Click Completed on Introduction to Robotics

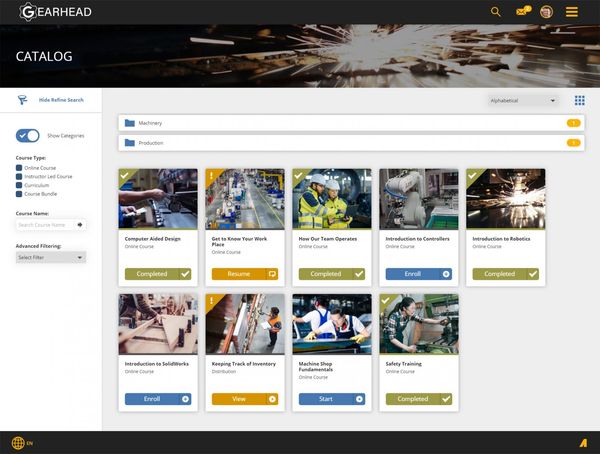point(505,274)
